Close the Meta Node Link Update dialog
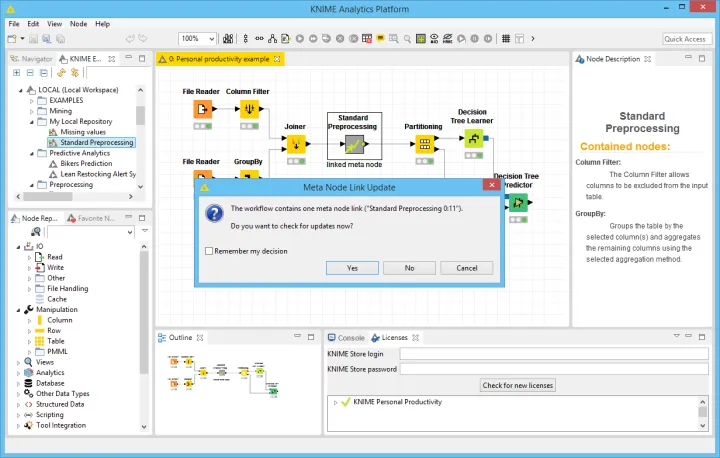 click(x=492, y=185)
